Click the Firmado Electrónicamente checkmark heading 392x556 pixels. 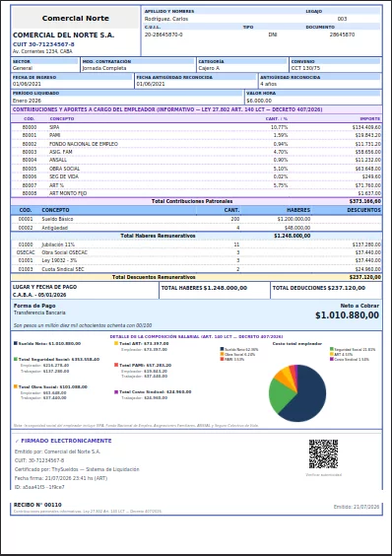pos(63,441)
